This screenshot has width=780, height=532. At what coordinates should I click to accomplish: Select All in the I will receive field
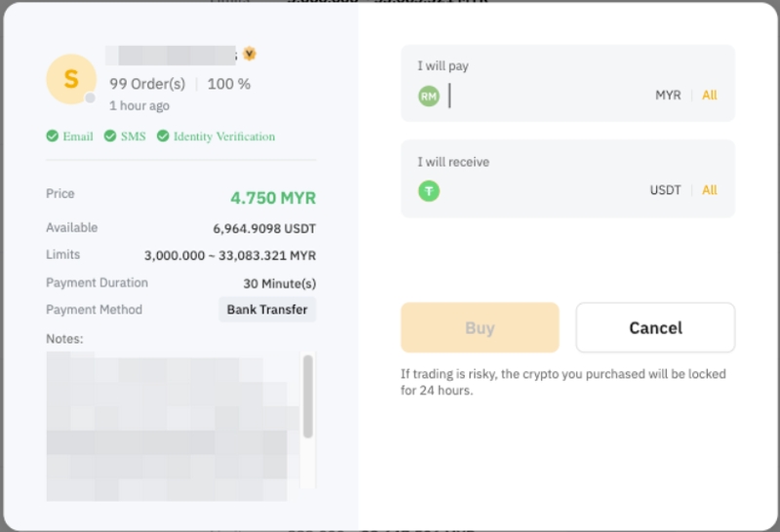pos(710,190)
